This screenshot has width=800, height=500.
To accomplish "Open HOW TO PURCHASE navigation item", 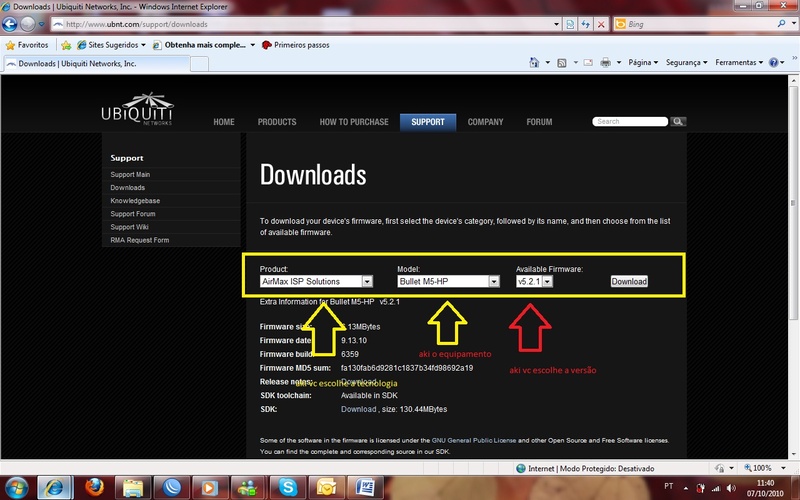I will coord(354,122).
